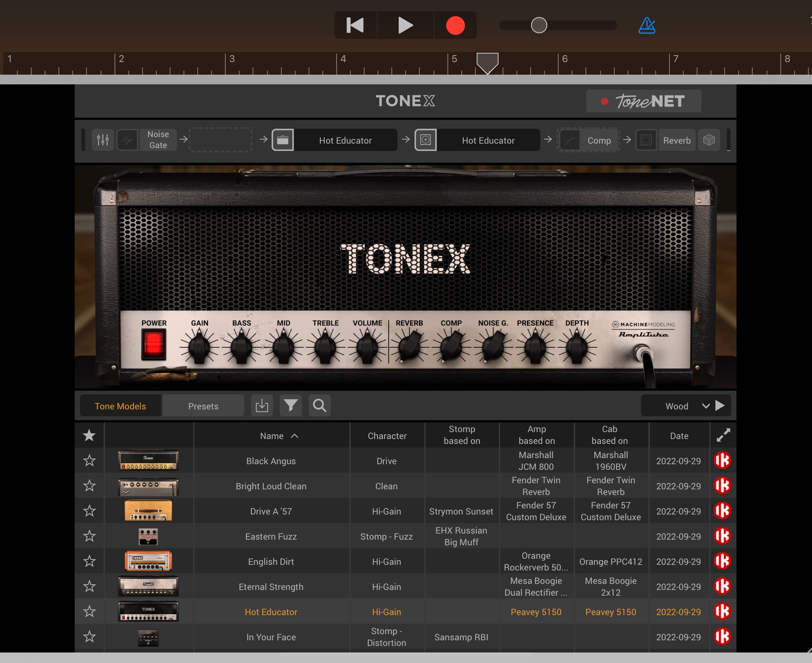Click the go-to-beginning transport button
The width and height of the screenshot is (812, 663).
pos(355,25)
